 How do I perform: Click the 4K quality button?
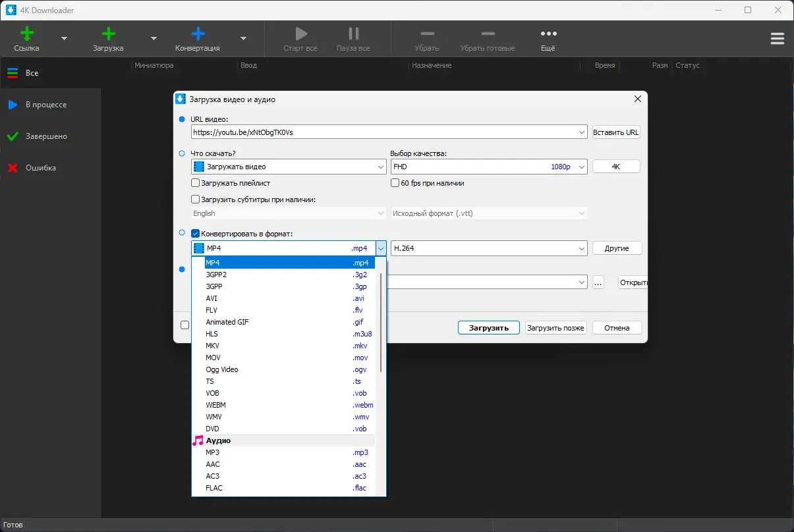tap(615, 166)
